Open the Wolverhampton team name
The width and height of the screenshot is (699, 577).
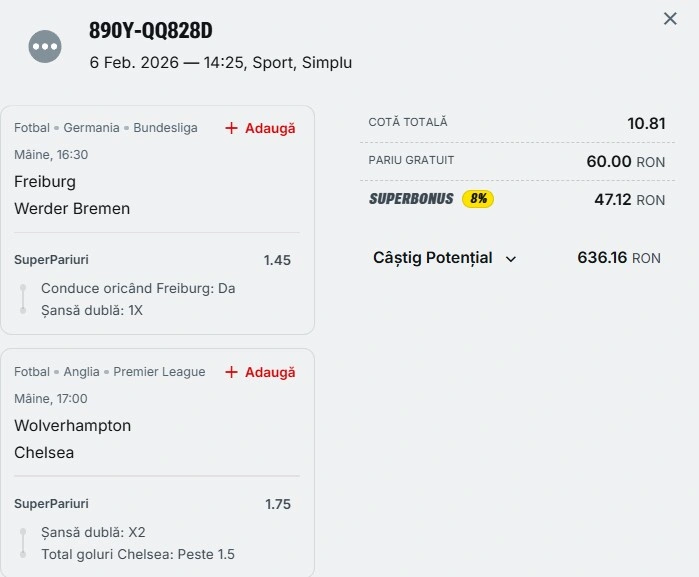coord(72,425)
